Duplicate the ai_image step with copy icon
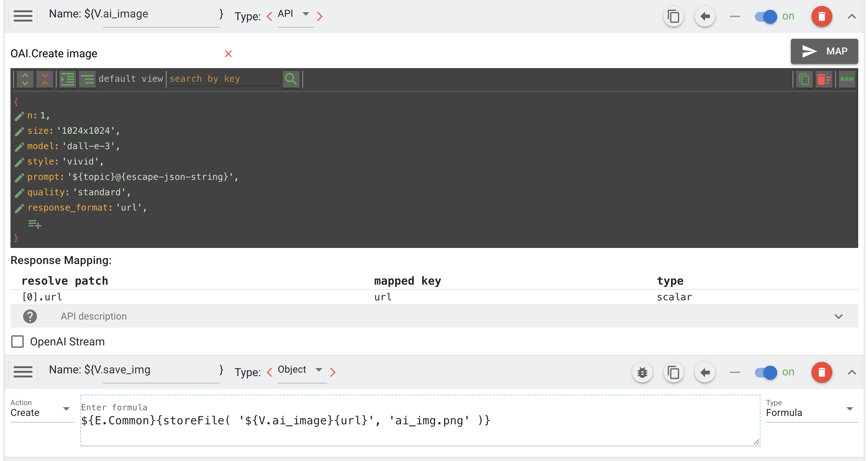The width and height of the screenshot is (868, 461). point(673,16)
